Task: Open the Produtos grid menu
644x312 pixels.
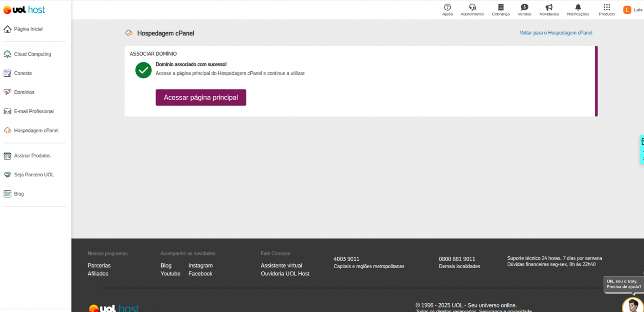Action: point(606,8)
